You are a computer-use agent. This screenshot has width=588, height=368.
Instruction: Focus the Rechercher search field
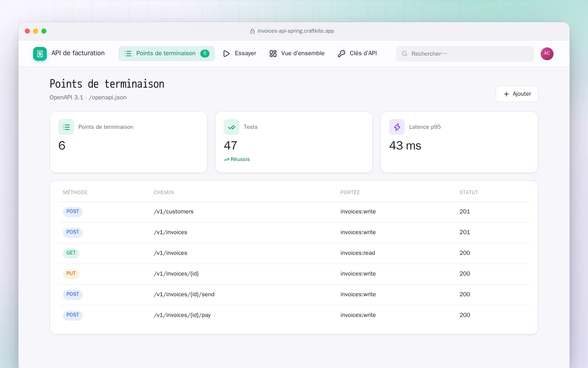pos(465,54)
